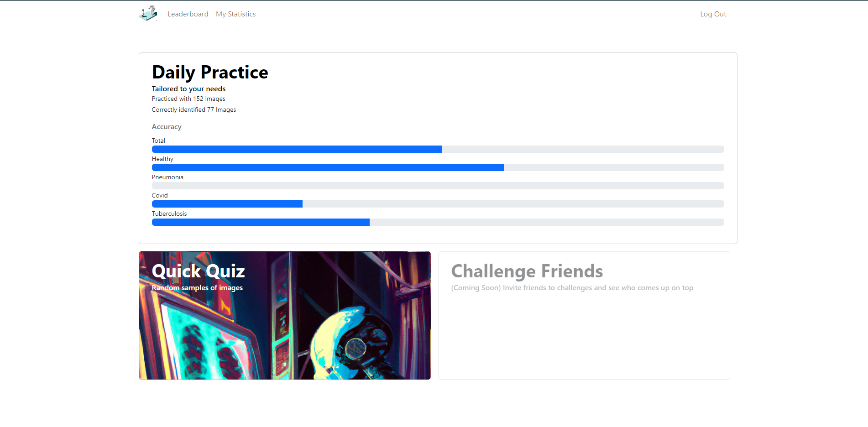
Task: Click the Total accuracy progress bar
Action: (x=438, y=149)
